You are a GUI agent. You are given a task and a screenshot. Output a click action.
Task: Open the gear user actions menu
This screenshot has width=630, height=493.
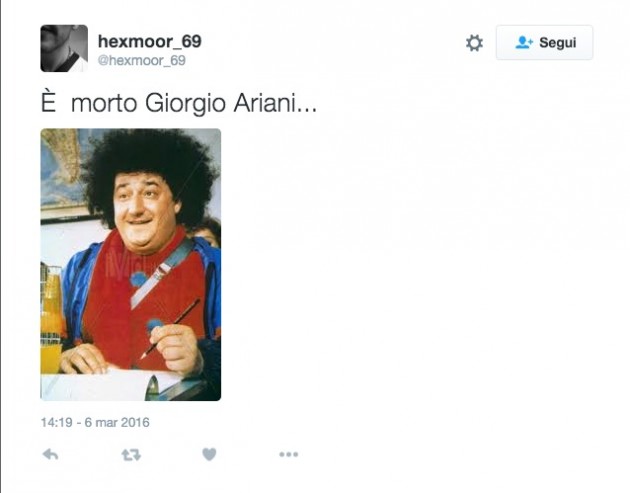pos(474,43)
